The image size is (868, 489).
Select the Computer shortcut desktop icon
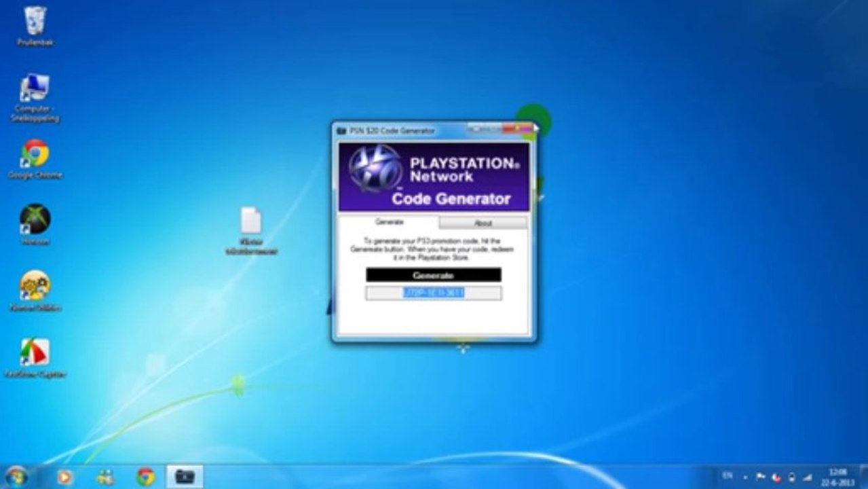pyautogui.click(x=35, y=98)
